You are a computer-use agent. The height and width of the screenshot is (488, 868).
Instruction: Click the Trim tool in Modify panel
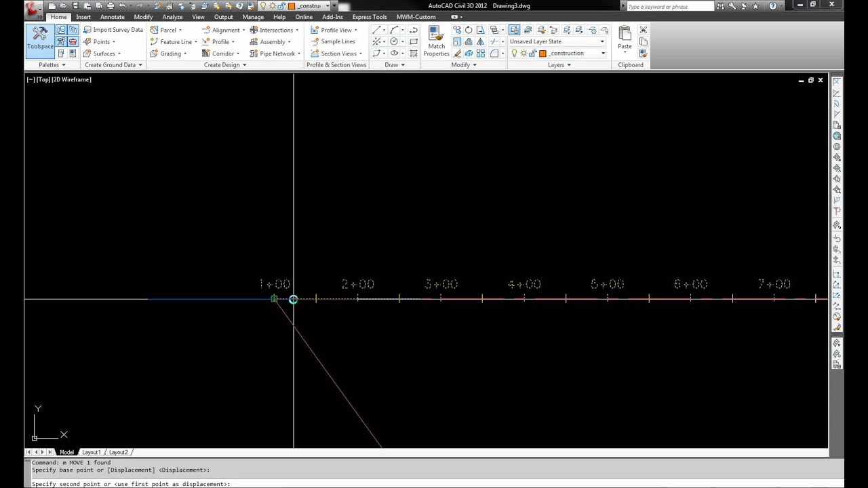[494, 41]
